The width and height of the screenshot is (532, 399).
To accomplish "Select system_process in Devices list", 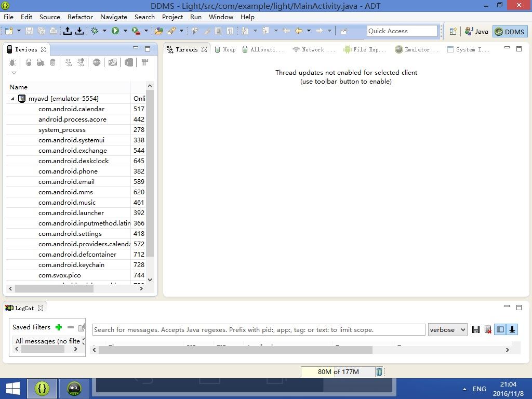I will tap(62, 129).
